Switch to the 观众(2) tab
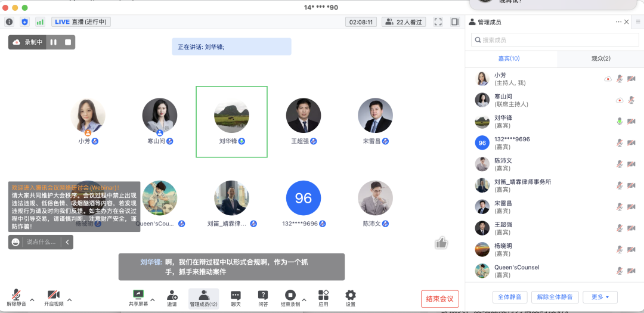This screenshot has height=313, width=644. [600, 58]
